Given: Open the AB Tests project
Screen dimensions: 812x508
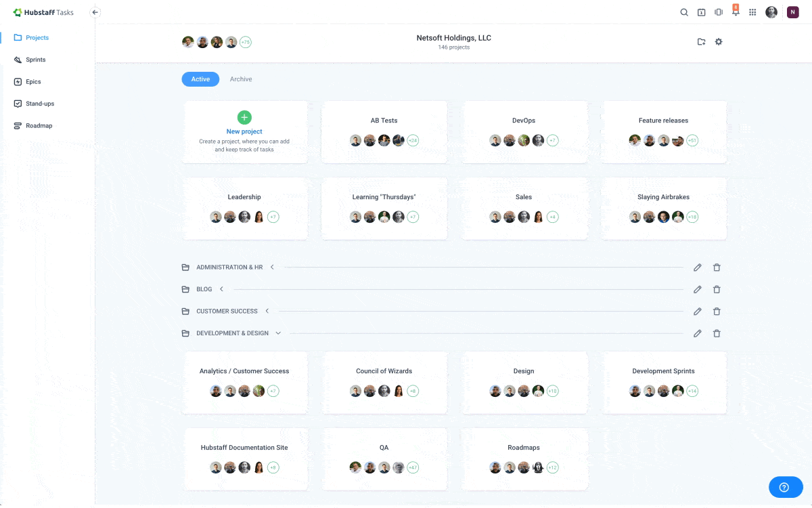Looking at the screenshot, I should point(384,132).
